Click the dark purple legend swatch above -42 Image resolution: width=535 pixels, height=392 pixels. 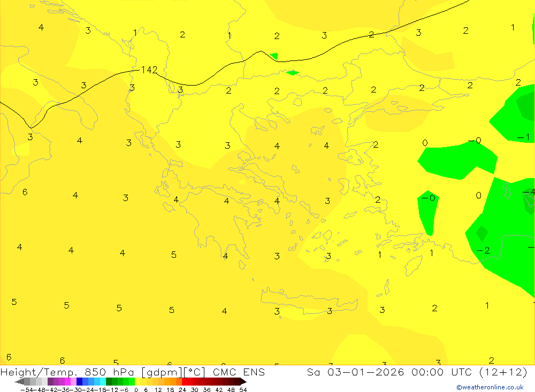coord(50,382)
